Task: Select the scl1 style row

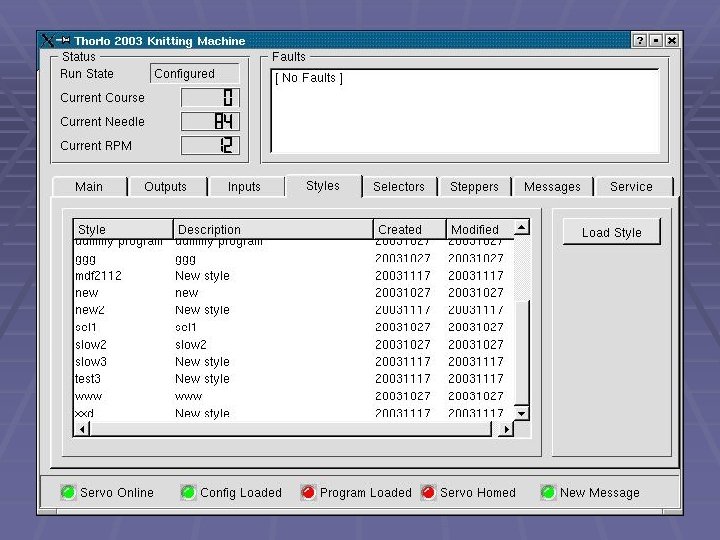Action: coord(293,327)
